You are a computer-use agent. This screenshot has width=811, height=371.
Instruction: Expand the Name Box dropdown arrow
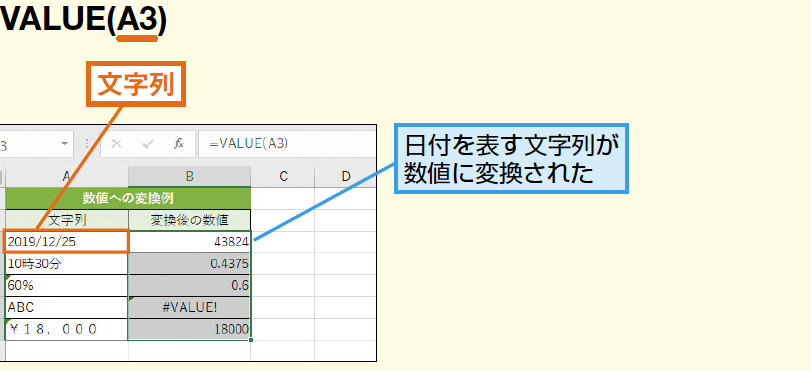pyautogui.click(x=65, y=144)
